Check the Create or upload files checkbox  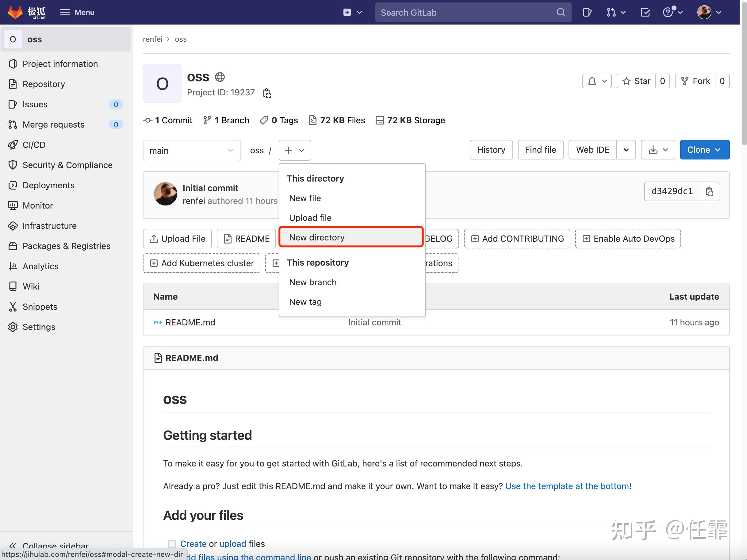(x=172, y=544)
